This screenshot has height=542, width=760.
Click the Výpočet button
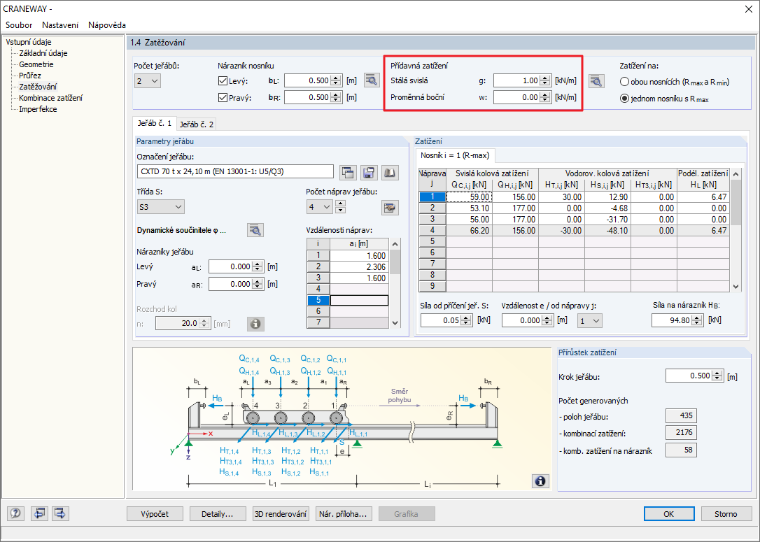(x=155, y=514)
